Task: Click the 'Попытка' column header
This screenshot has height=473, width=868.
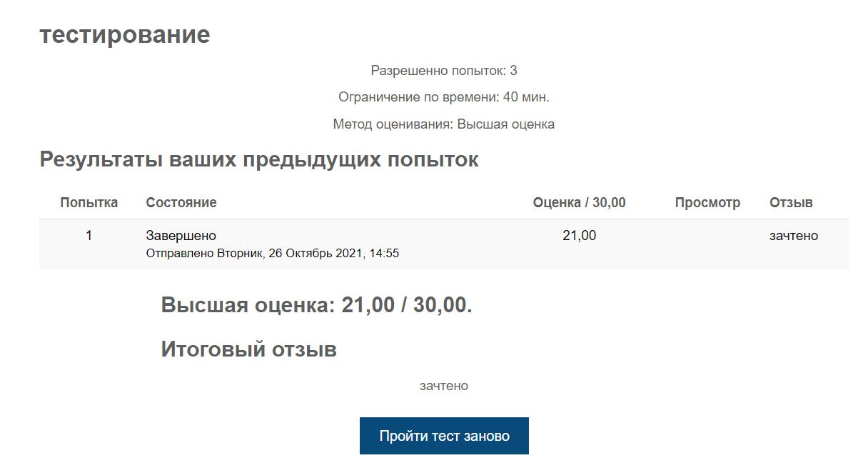Action: 89,202
